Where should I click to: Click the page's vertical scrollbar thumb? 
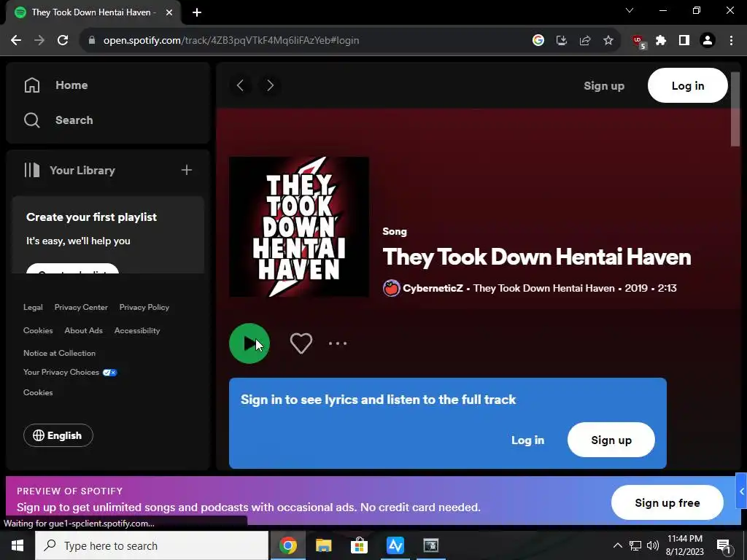(735, 109)
